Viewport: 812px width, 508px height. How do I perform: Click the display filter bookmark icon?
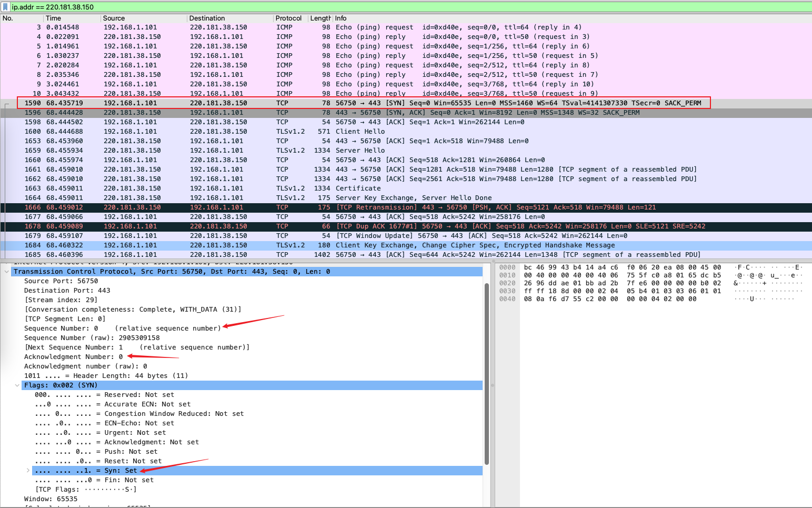pos(6,7)
